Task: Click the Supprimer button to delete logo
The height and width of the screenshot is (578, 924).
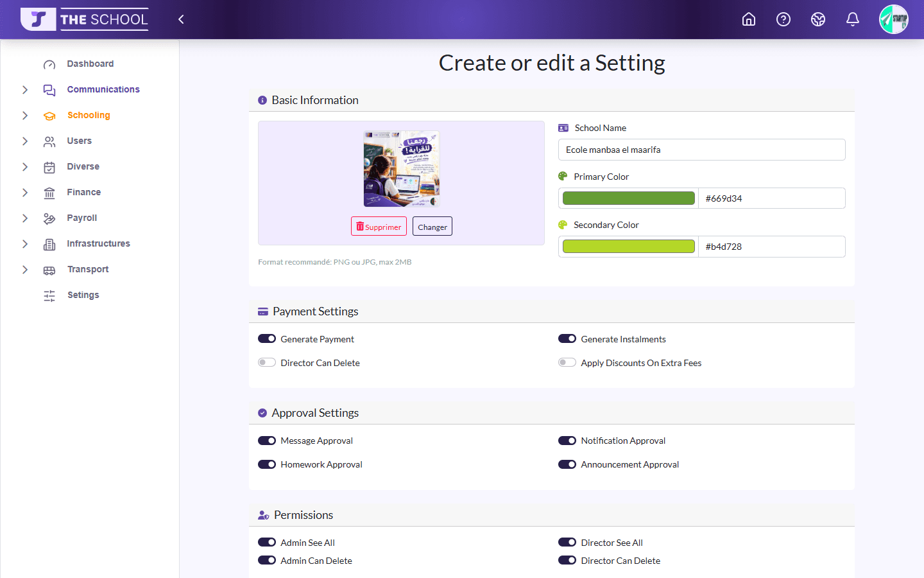Action: [379, 226]
